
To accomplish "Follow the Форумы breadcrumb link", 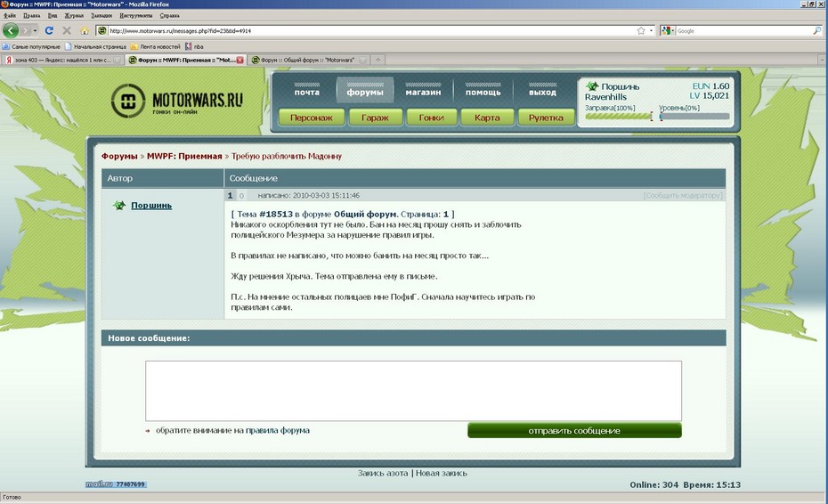I will [x=119, y=156].
